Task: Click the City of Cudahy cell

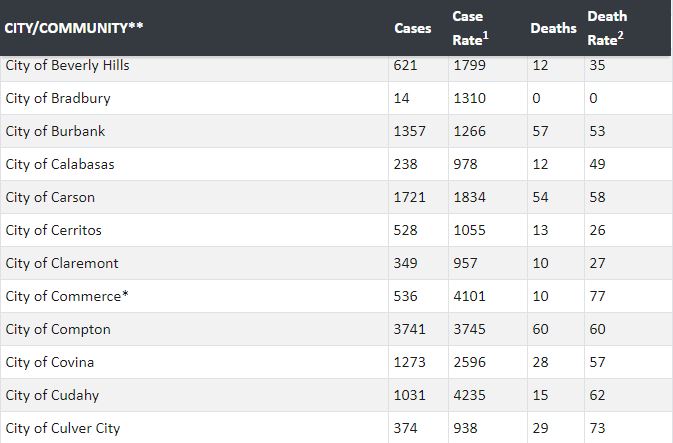Action: [x=52, y=395]
